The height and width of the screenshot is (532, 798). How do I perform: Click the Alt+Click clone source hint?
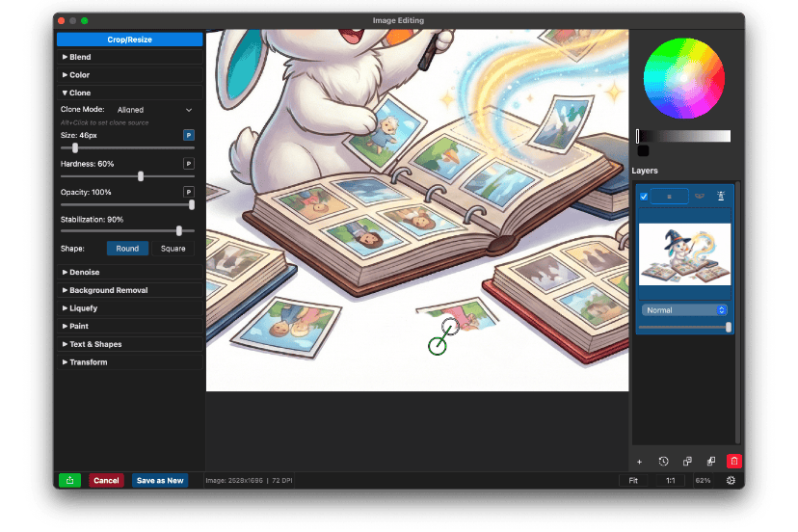tap(105, 122)
